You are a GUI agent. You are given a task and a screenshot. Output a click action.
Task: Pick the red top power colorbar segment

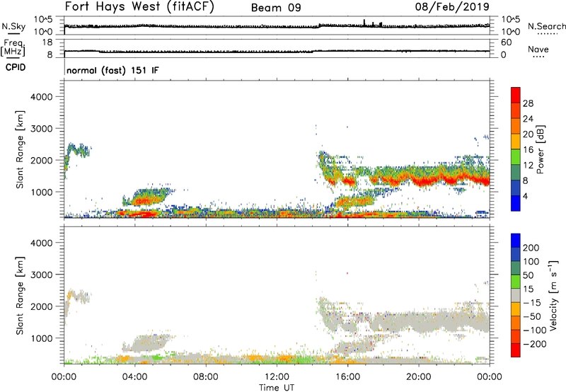click(x=516, y=96)
